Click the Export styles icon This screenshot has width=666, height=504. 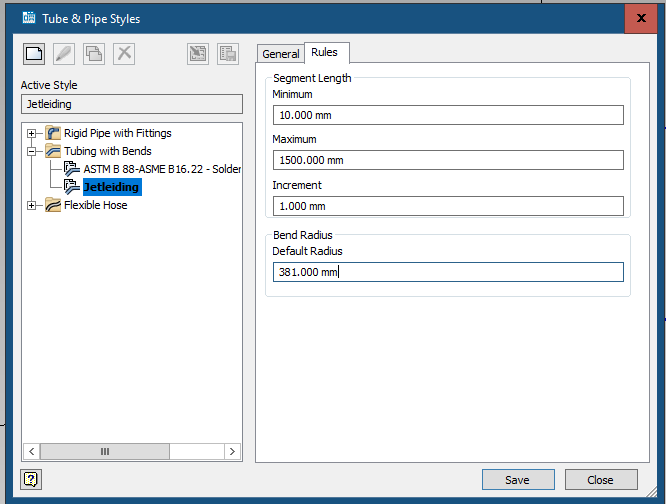(x=228, y=54)
